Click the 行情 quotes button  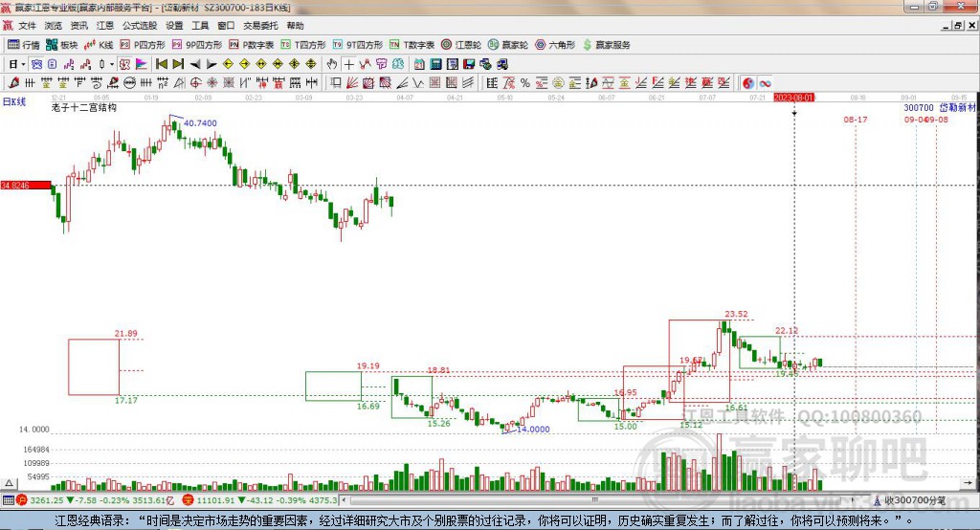pos(24,45)
